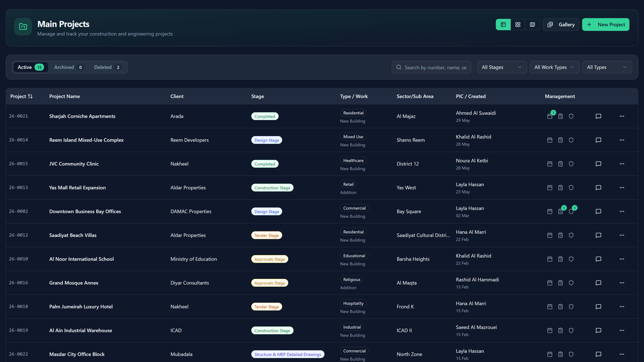Screen dimensions: 644x362
Task: Open comments for Sharjah Corniche Apartments
Action: click(x=598, y=116)
